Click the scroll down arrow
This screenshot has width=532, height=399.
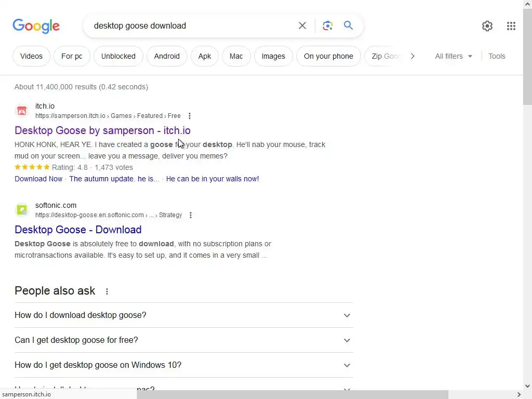pos(527,386)
